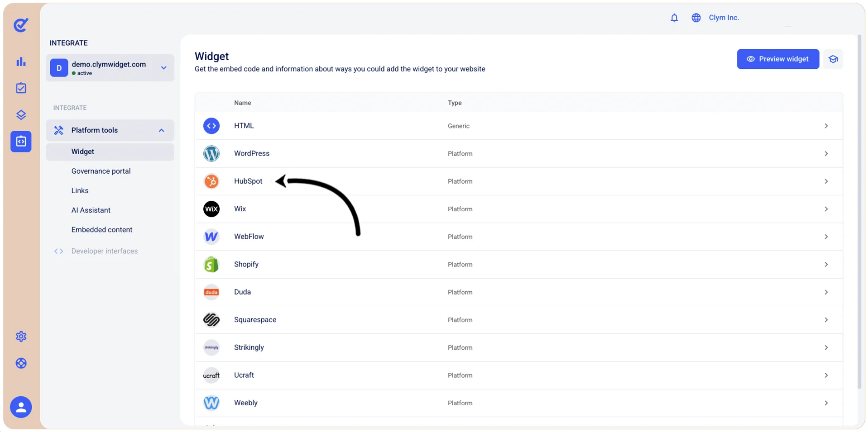Select the Integrate code sidebar icon

(x=21, y=142)
